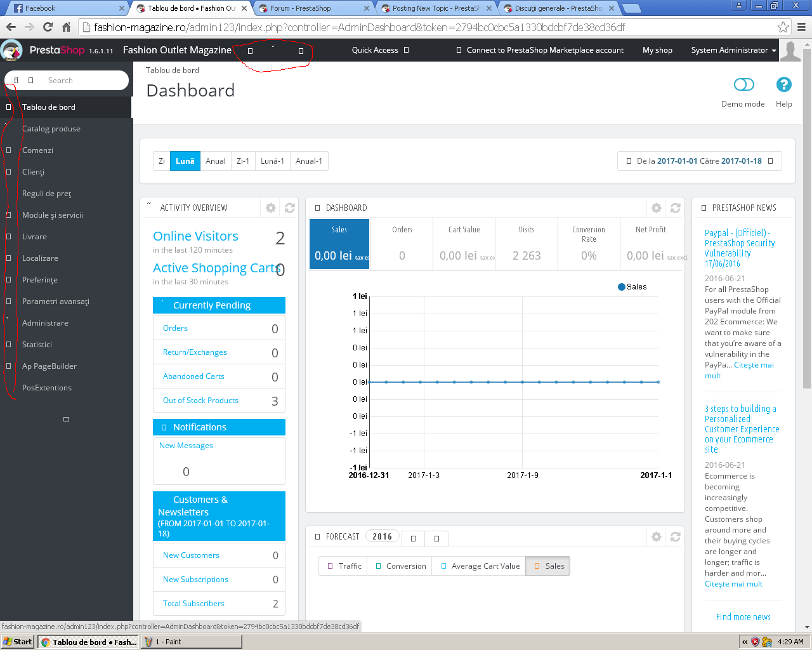Viewport: 812px width, 650px height.
Task: Click the search magnifier icon
Action: pyautogui.click(x=16, y=81)
